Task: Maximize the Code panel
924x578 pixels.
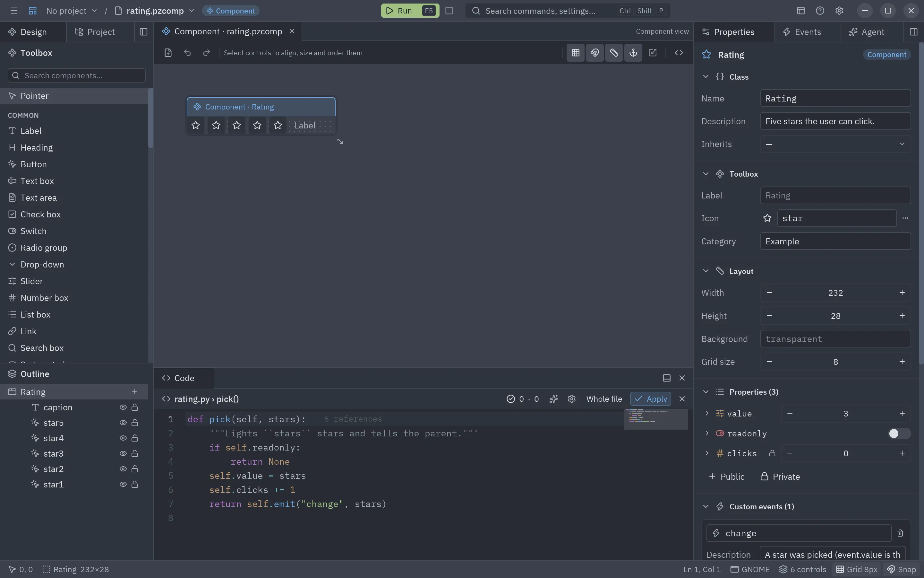Action: click(667, 378)
